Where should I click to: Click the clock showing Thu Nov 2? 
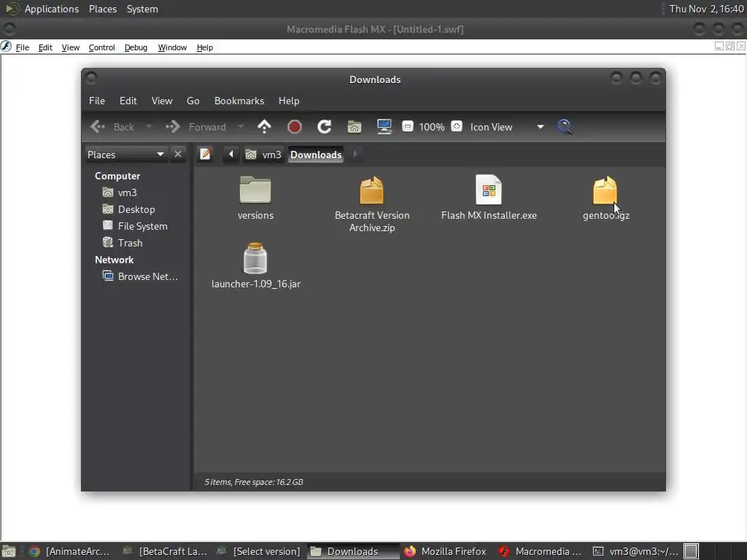point(706,9)
